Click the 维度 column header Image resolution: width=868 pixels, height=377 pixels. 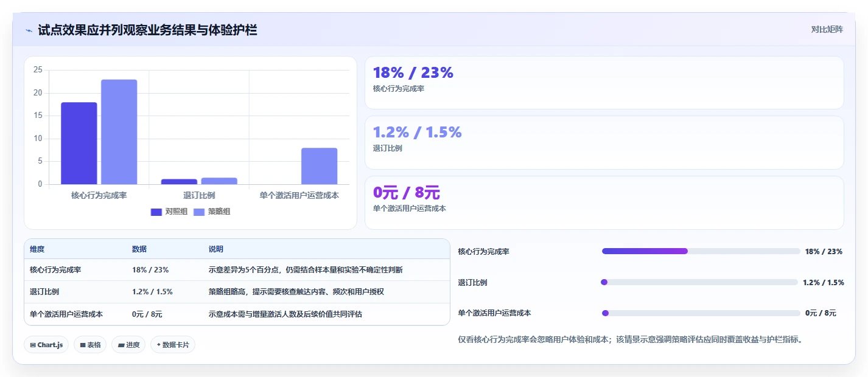(x=37, y=249)
